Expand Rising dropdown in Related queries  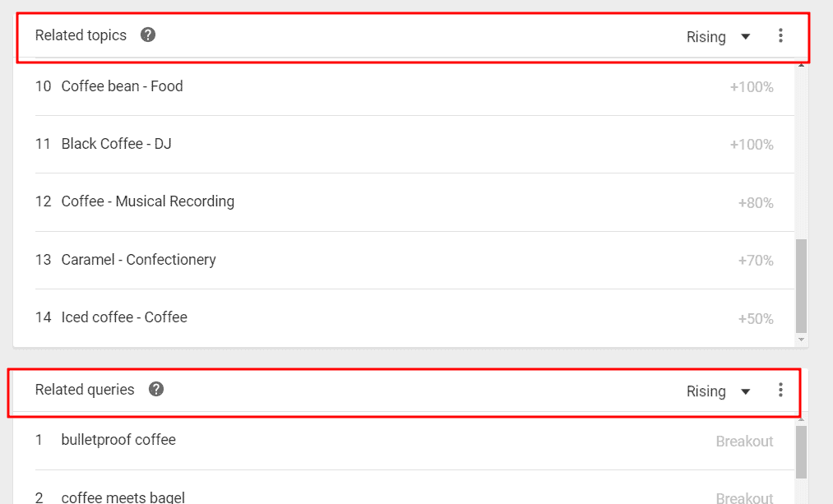(718, 391)
